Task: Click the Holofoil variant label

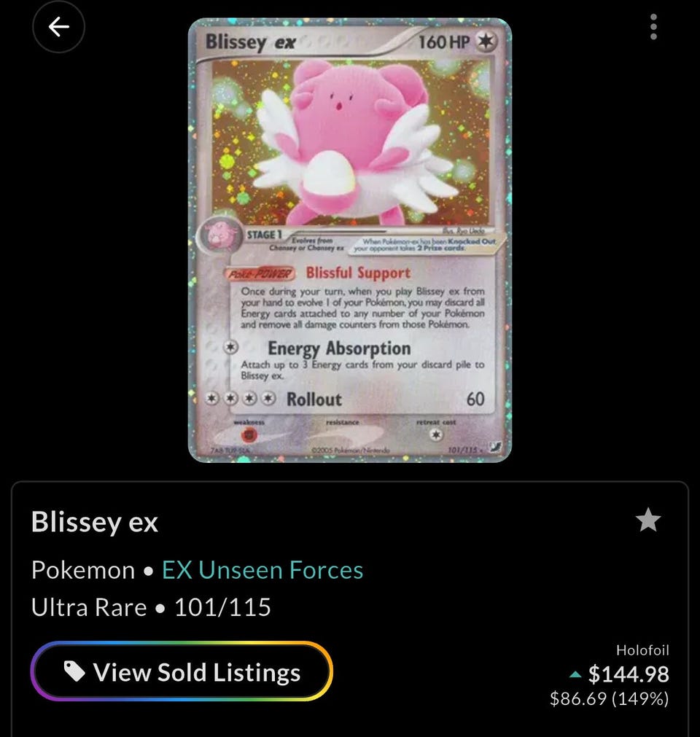Action: tap(642, 650)
